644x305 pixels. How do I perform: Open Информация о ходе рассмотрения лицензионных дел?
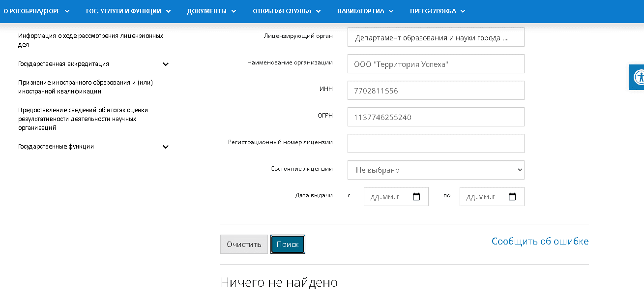pyautogui.click(x=91, y=40)
